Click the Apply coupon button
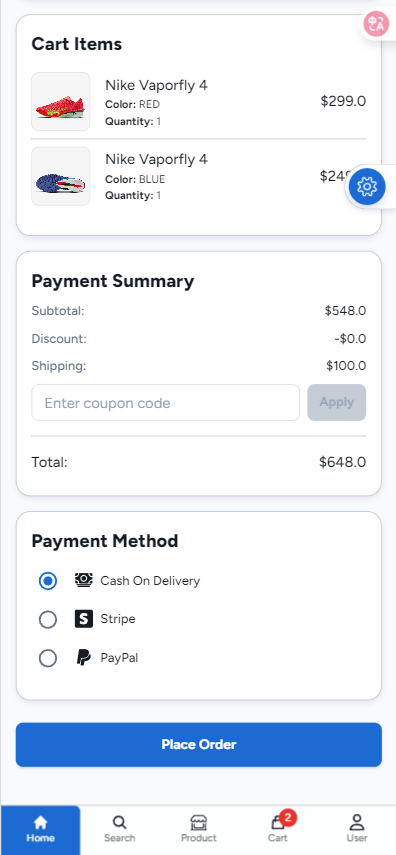 tap(337, 402)
